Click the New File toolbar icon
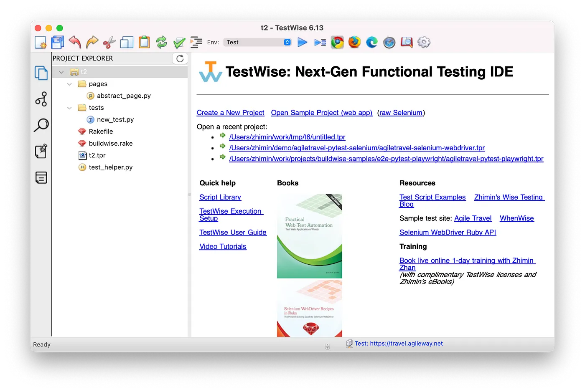The width and height of the screenshot is (585, 392). [x=41, y=42]
